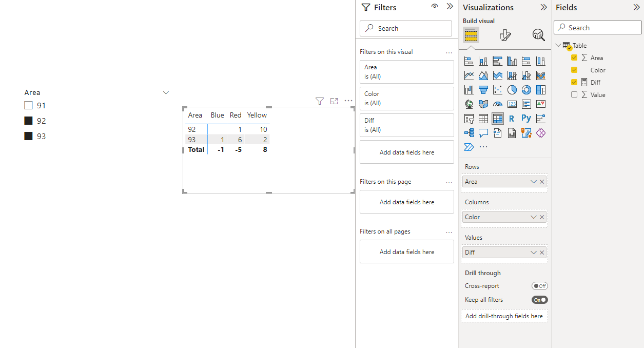Open matrix visual More options ellipsis
Viewport: 644px width, 348px height.
coord(348,101)
